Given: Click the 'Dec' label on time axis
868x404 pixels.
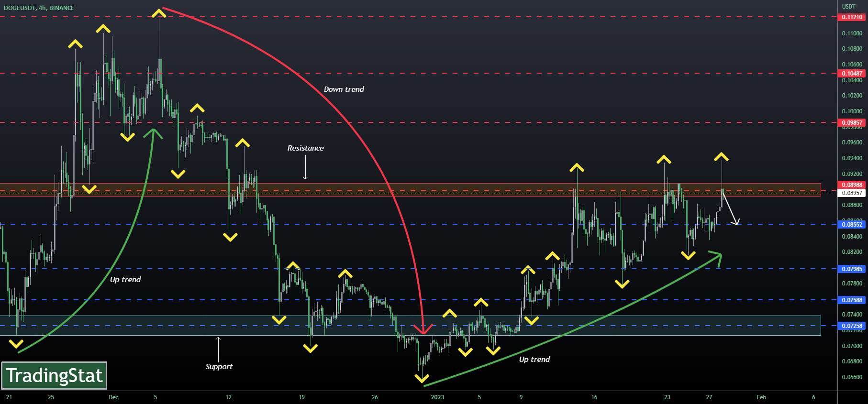Looking at the screenshot, I should click(x=113, y=397).
